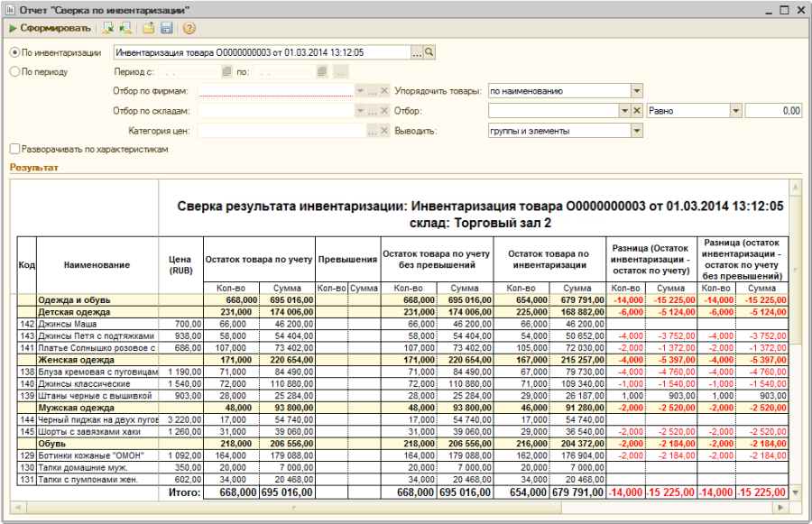The image size is (812, 524).
Task: Click magnifier icon next to inventory document
Action: [x=429, y=52]
